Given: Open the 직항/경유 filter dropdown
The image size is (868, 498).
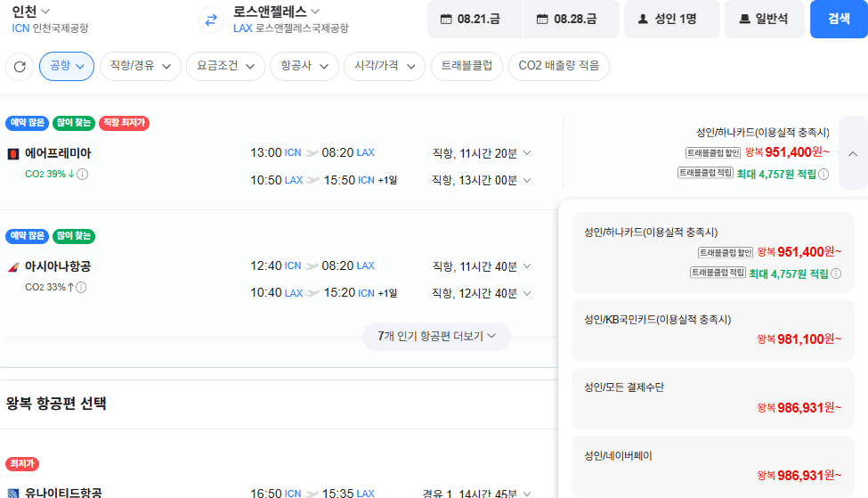Looking at the screenshot, I should click(x=141, y=67).
